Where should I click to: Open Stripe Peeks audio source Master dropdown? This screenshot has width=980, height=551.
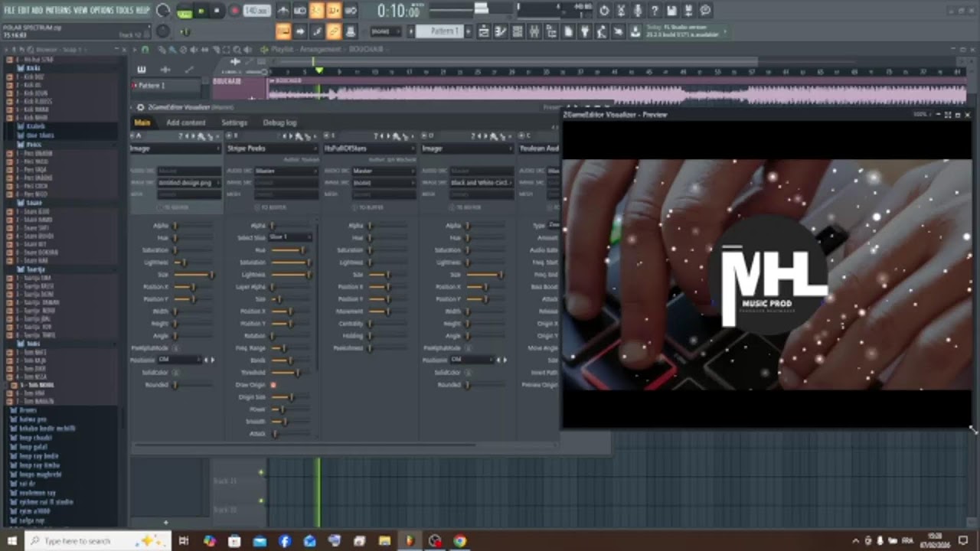(286, 171)
